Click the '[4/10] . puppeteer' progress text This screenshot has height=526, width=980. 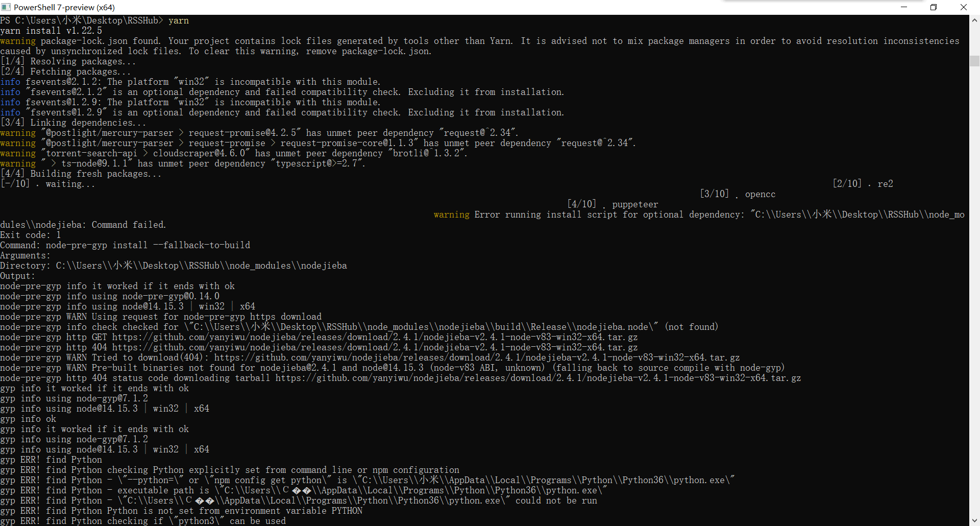click(x=612, y=204)
